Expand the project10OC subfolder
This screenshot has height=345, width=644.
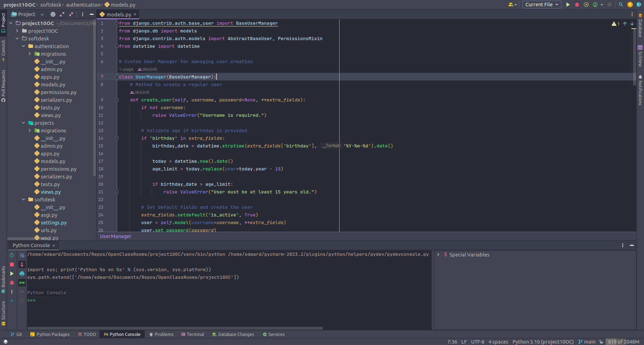click(x=17, y=31)
